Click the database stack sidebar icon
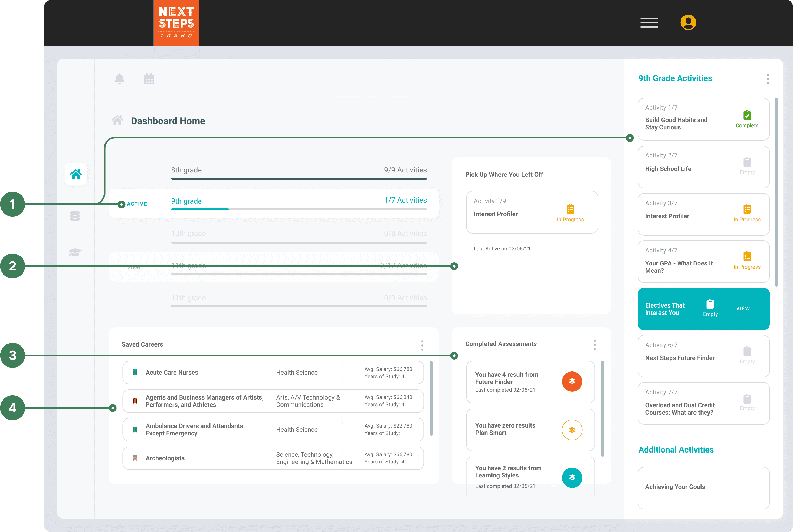The width and height of the screenshot is (793, 532). tap(75, 216)
